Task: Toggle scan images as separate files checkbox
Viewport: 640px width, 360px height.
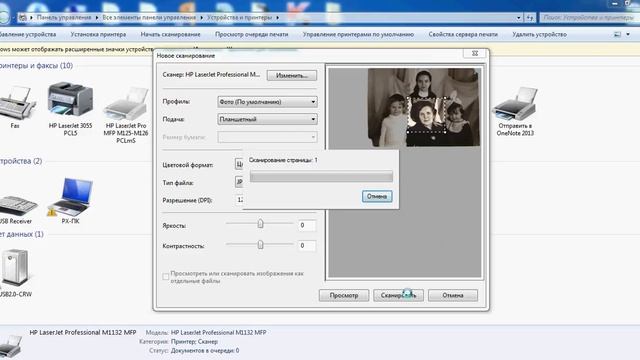Action: (x=166, y=277)
